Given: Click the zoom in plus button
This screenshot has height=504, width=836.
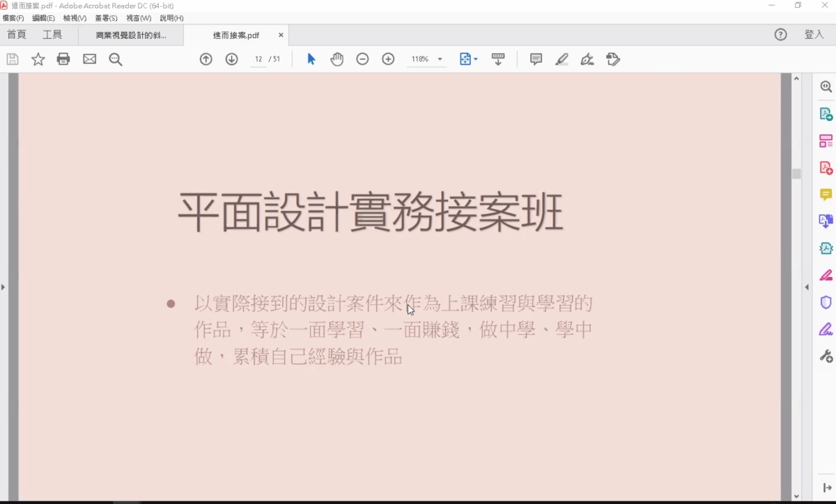Looking at the screenshot, I should [389, 59].
